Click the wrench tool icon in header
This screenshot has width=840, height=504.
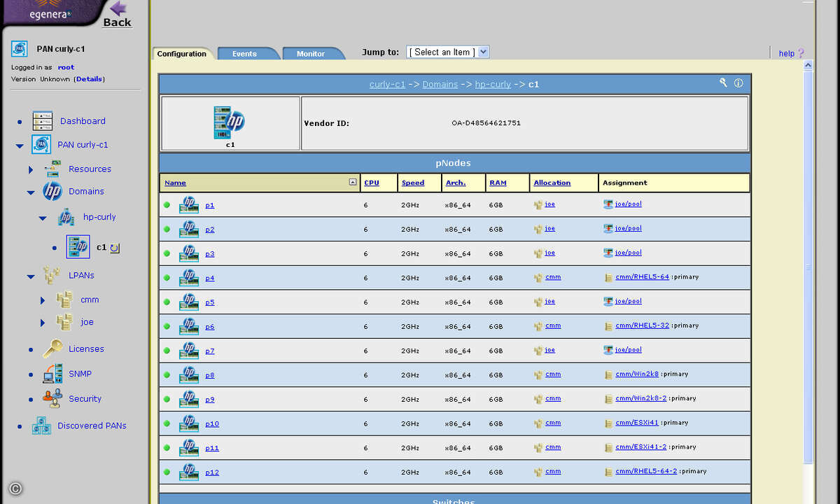click(723, 83)
